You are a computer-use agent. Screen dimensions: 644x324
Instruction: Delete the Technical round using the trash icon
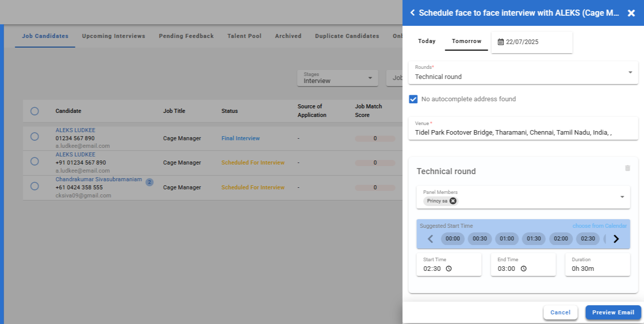627,168
